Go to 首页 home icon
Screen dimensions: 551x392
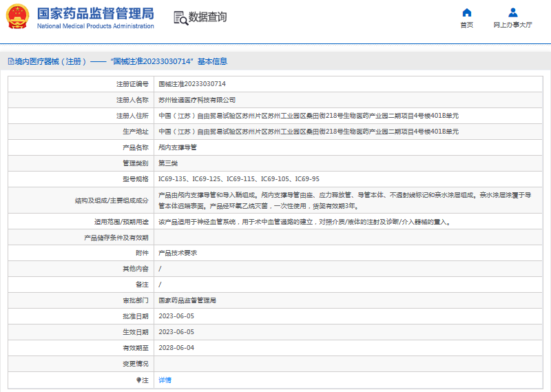click(467, 12)
